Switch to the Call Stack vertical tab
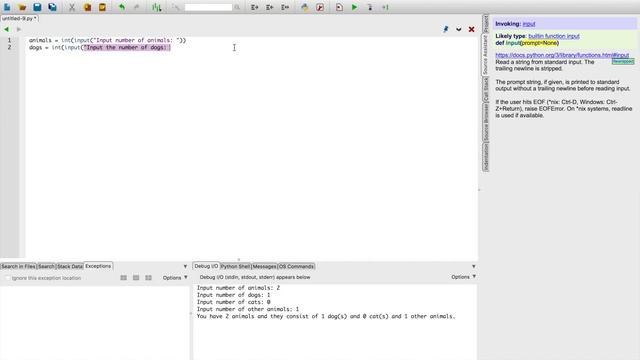Viewport: 640px width, 360px height. pyautogui.click(x=486, y=90)
